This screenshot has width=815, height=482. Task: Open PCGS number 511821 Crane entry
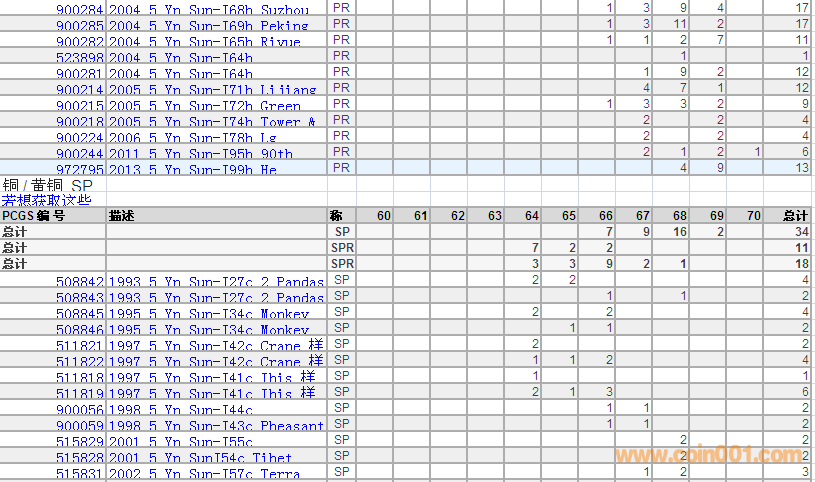click(79, 347)
